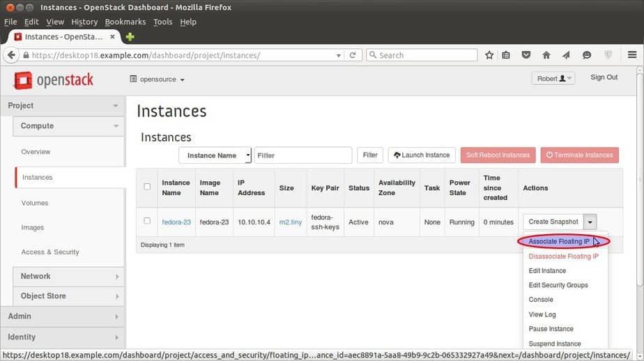Expand the opensource project dropdown
This screenshot has width=644, height=361.
(x=158, y=79)
